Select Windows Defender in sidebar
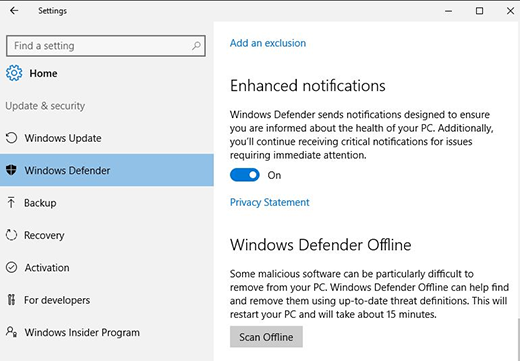The width and height of the screenshot is (520, 361). [x=107, y=170]
